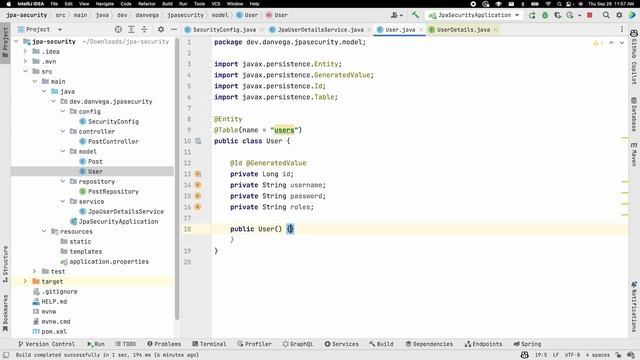The height and width of the screenshot is (360, 640).
Task: Open Maven tool window
Action: 634,154
